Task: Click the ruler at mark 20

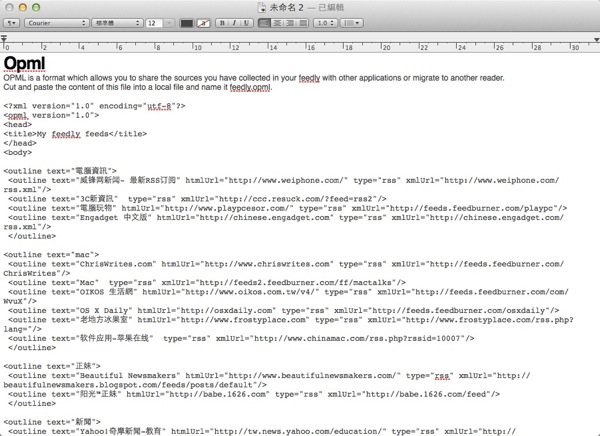Action: [x=384, y=47]
